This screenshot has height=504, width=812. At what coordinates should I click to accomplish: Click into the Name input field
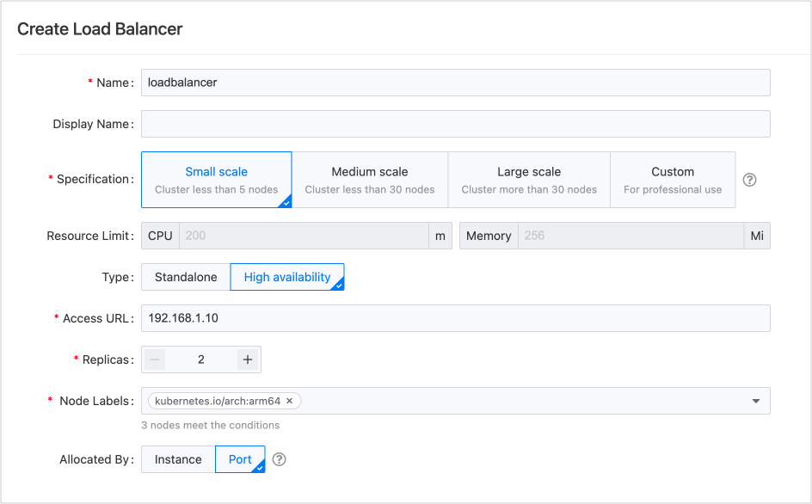(455, 83)
